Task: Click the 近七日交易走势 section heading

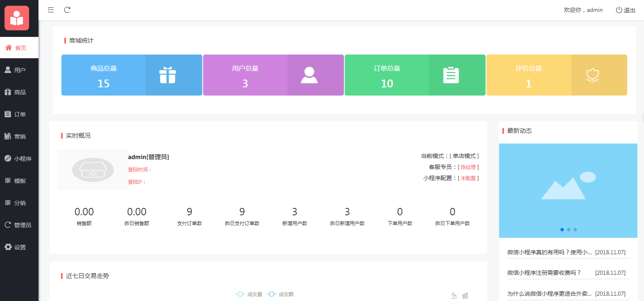Action: pos(87,276)
